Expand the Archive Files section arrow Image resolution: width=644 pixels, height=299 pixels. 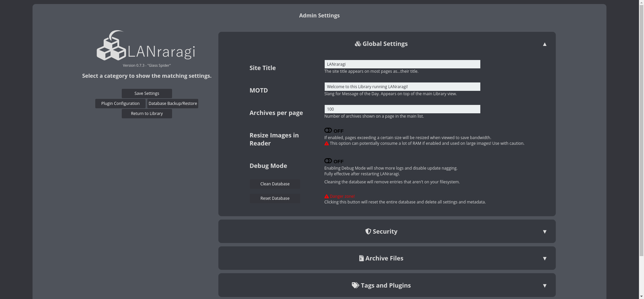tap(545, 258)
